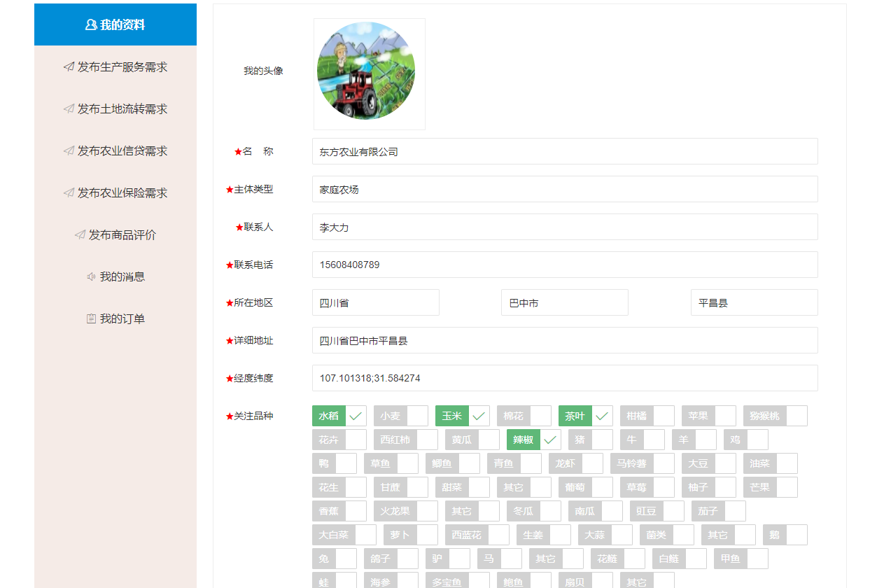Click the clipboard icon beside 我的订单
877x588 pixels.
pyautogui.click(x=91, y=319)
